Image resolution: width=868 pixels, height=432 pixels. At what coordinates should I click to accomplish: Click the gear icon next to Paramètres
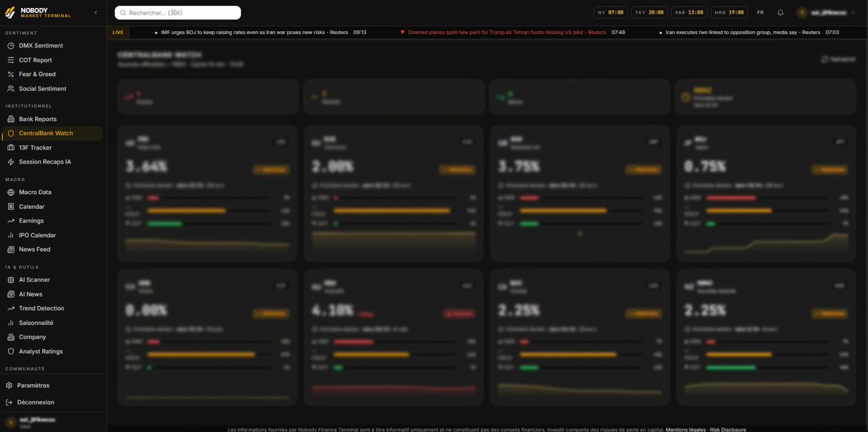click(x=9, y=386)
